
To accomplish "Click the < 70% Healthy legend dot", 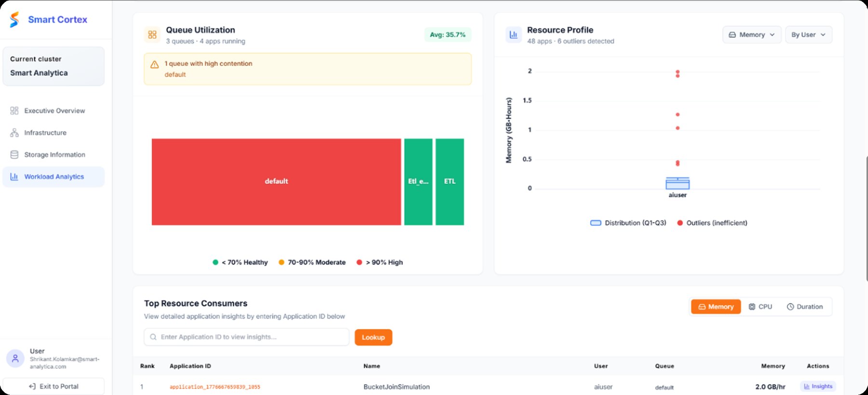I will pyautogui.click(x=216, y=262).
